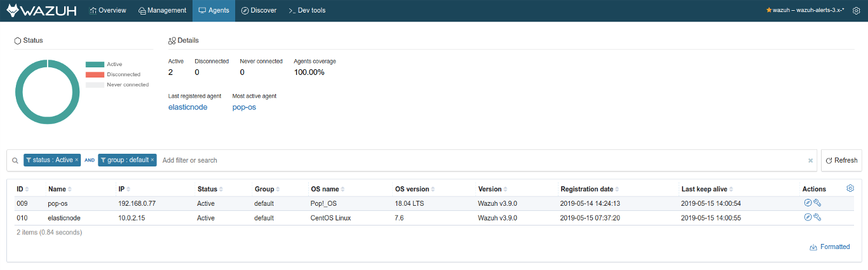Open last registered agent elasticnode link

187,107
